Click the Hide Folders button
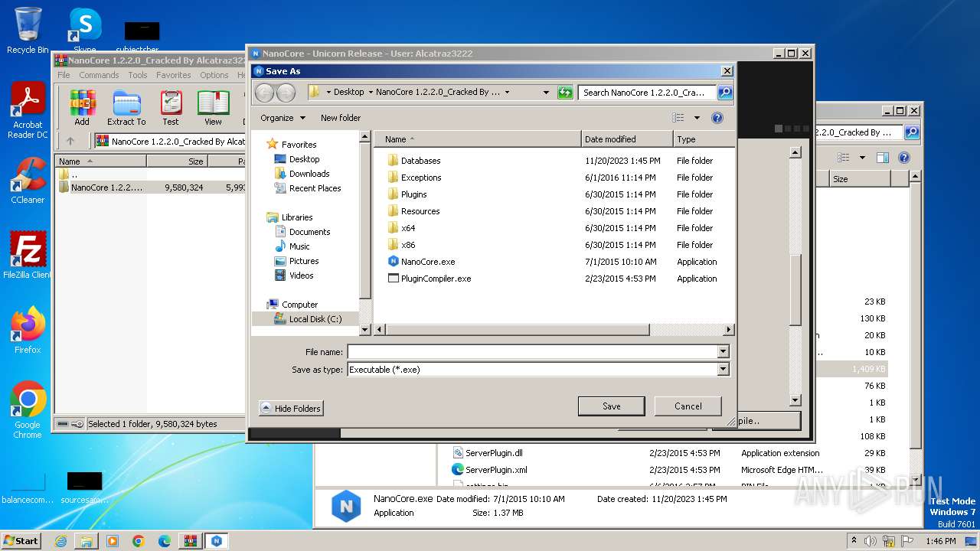The image size is (980, 551). [291, 409]
